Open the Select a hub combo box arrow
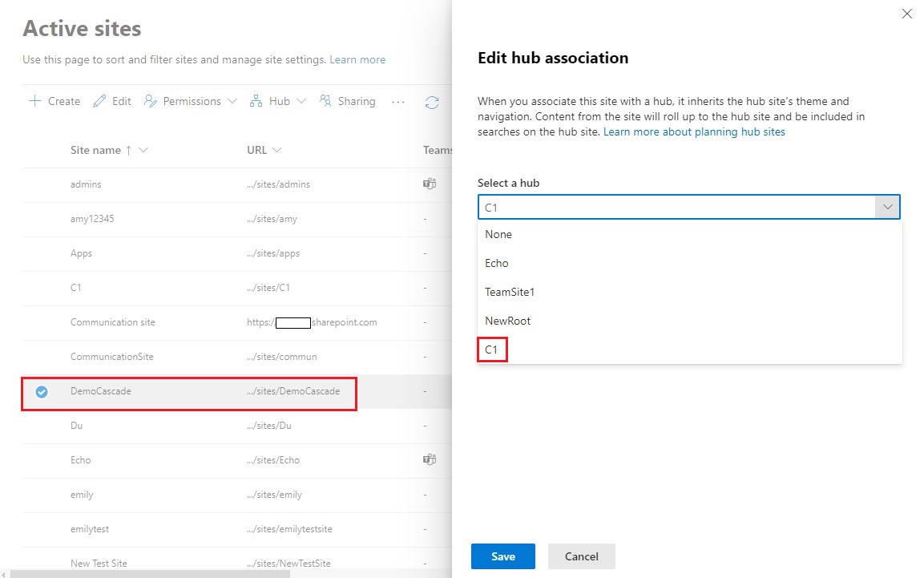This screenshot has width=924, height=578. (887, 207)
